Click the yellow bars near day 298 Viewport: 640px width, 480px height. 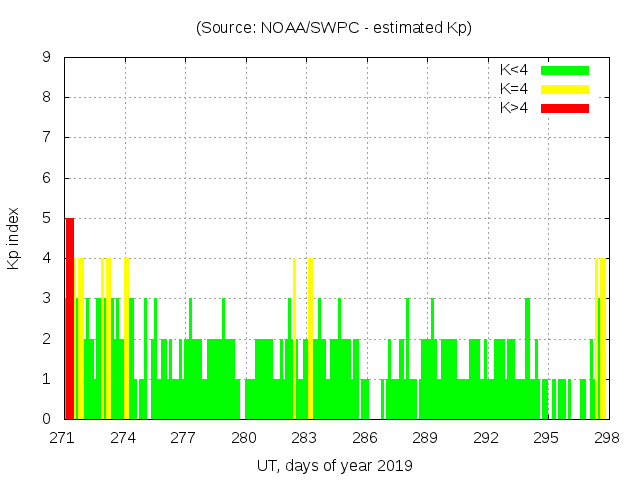(x=602, y=338)
